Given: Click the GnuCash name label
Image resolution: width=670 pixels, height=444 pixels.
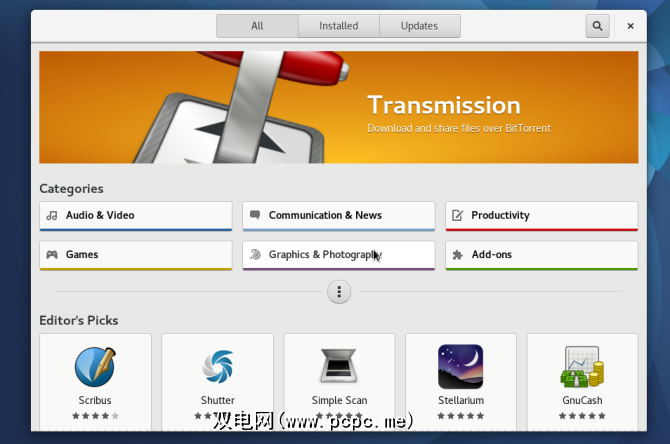Looking at the screenshot, I should click(x=582, y=400).
